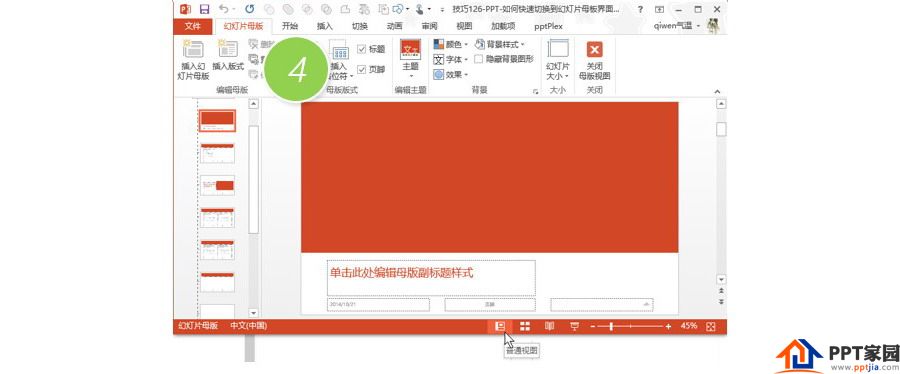Collapse the ribbon with the chevron

(x=717, y=92)
